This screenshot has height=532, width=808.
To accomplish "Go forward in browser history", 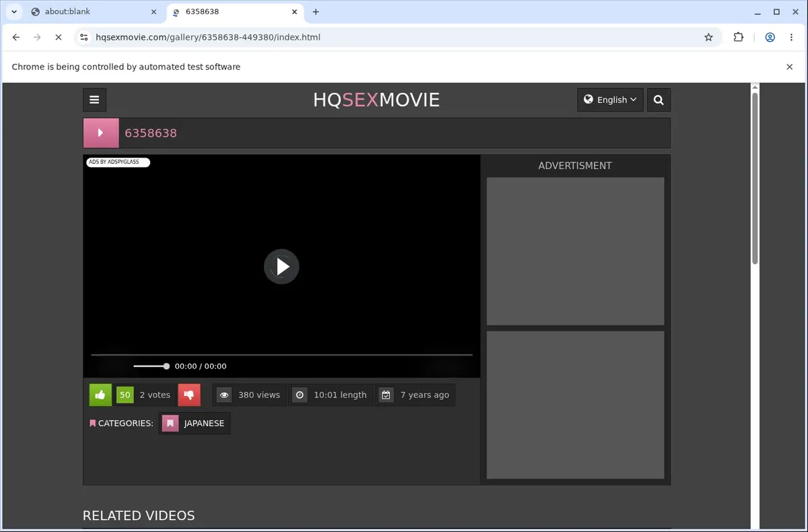I will [x=37, y=37].
